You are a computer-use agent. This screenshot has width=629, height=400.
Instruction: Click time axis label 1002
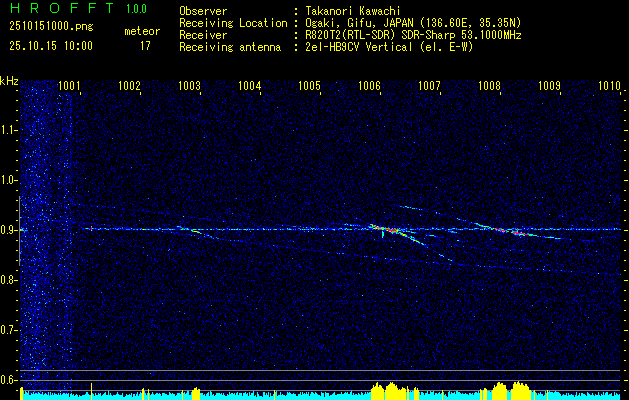(129, 86)
